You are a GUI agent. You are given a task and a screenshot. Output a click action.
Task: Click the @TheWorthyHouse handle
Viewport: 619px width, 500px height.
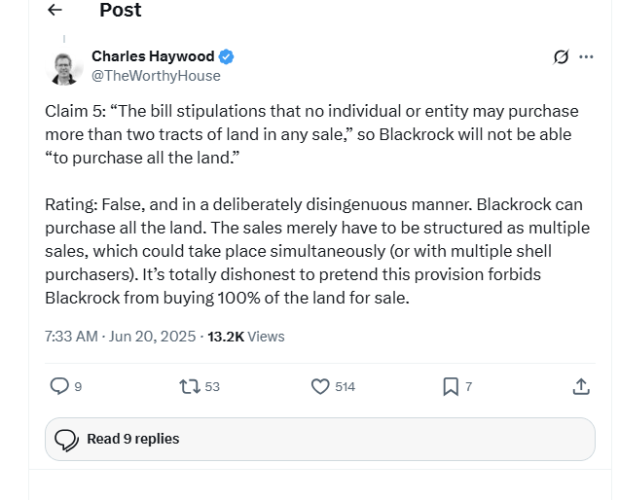(x=156, y=75)
